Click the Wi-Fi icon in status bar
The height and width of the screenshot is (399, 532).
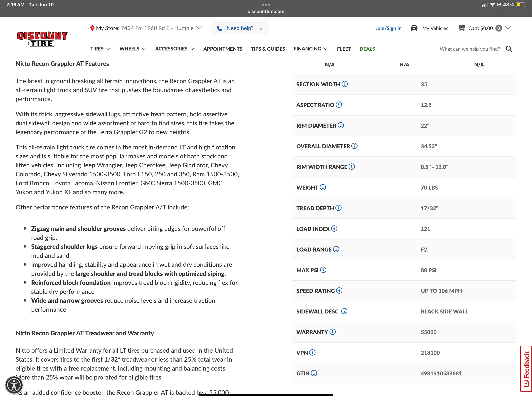pos(492,4)
